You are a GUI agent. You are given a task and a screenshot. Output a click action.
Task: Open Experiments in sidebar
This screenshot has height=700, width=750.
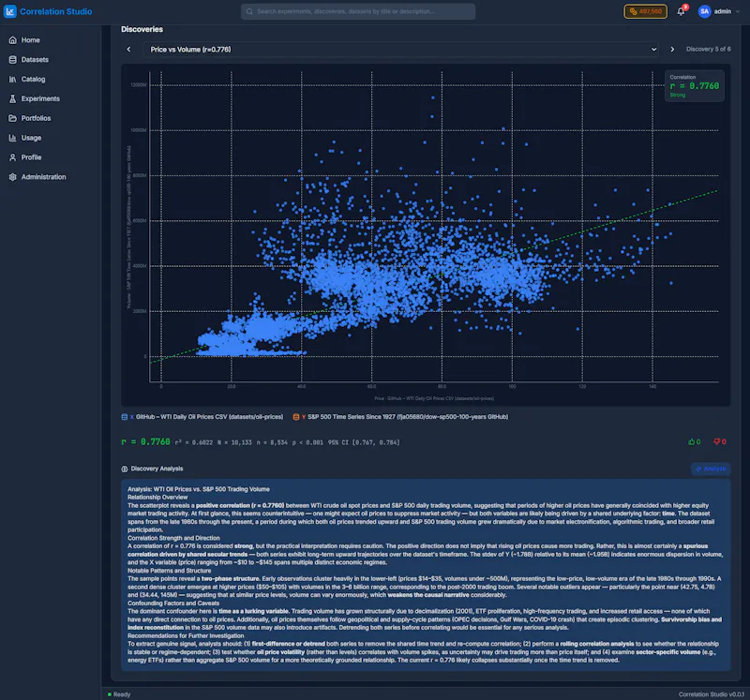point(40,99)
